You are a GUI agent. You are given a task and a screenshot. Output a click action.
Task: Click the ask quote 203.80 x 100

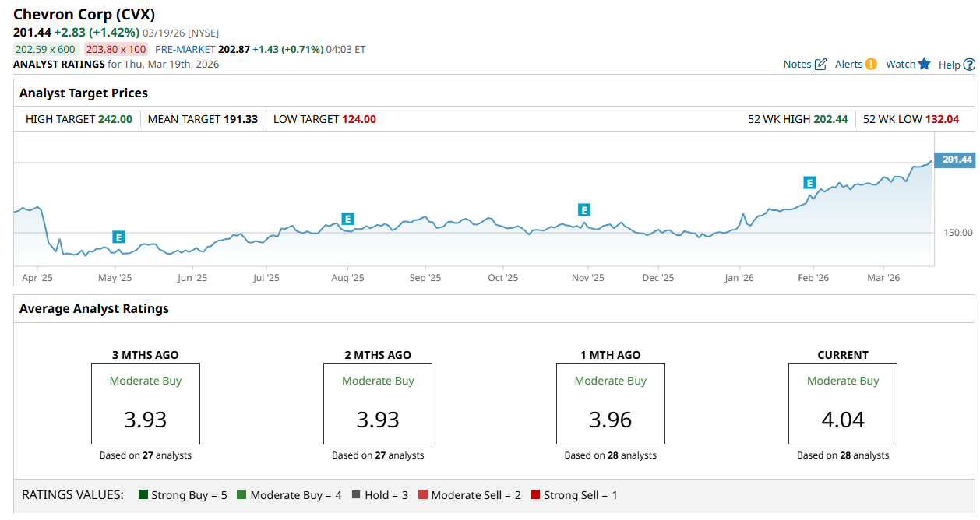coord(116,49)
